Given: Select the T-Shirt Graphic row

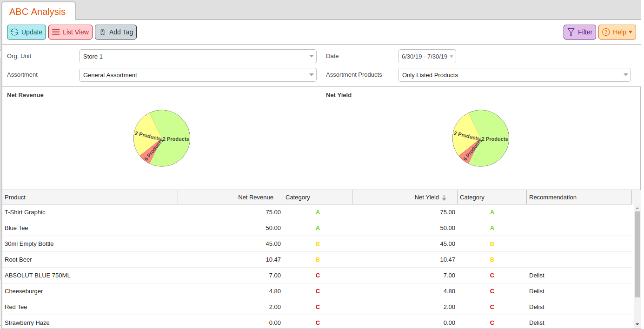Looking at the screenshot, I should click(x=25, y=212).
